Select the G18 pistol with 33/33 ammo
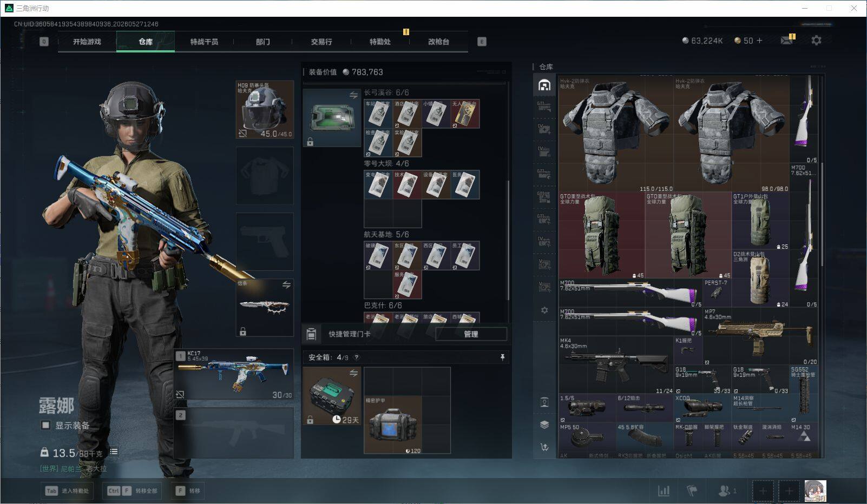This screenshot has height=504, width=867. point(703,380)
